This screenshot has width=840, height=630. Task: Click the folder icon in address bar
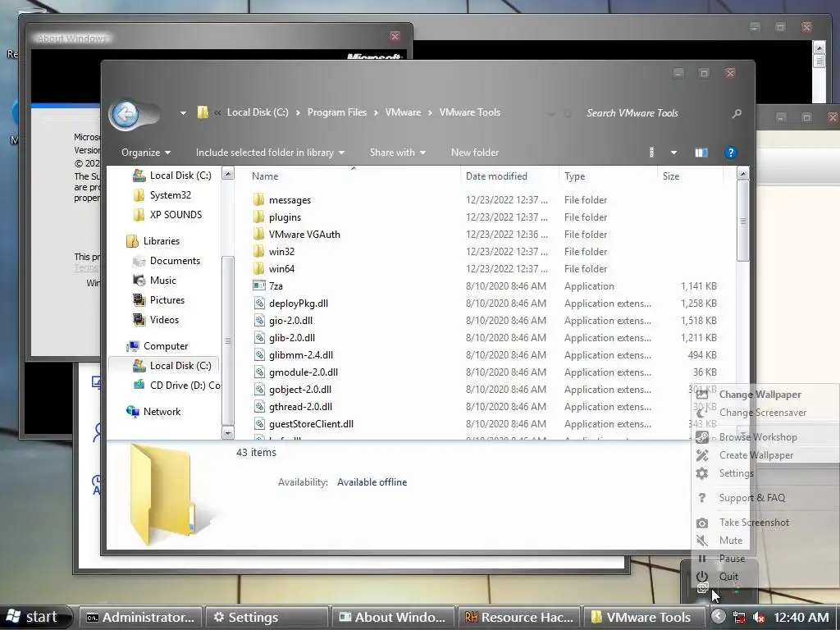coord(203,112)
